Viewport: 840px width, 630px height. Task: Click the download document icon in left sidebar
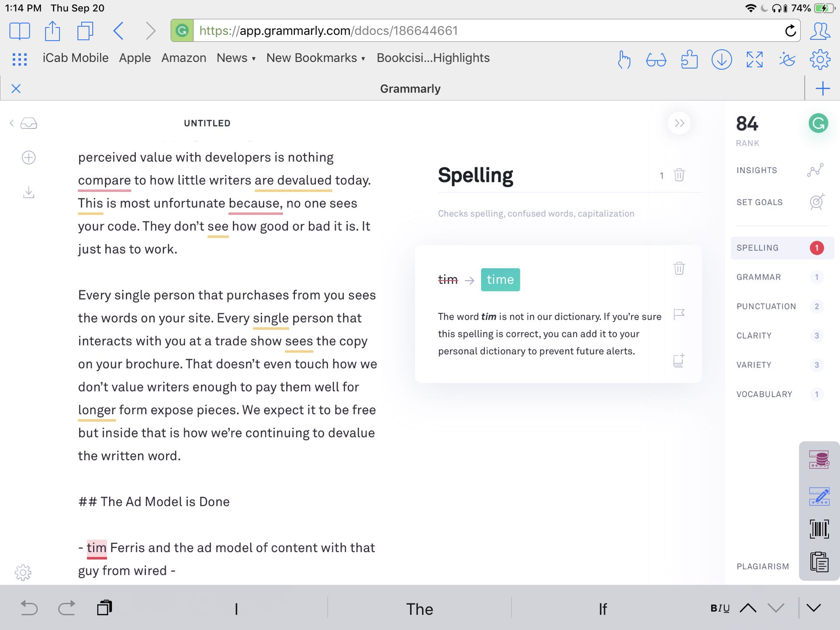tap(29, 192)
